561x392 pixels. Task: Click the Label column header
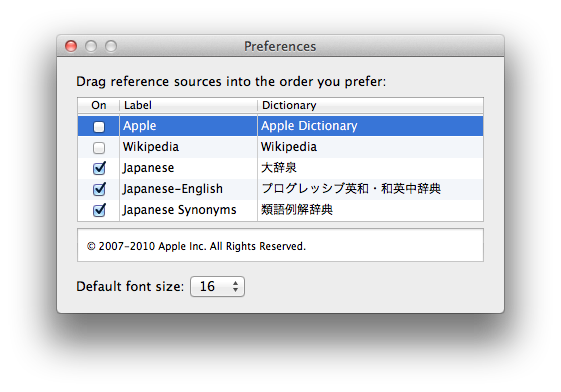click(188, 106)
